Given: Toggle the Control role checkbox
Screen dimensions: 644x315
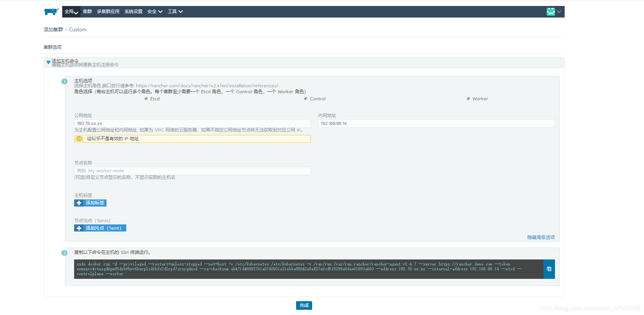Looking at the screenshot, I should (x=305, y=99).
